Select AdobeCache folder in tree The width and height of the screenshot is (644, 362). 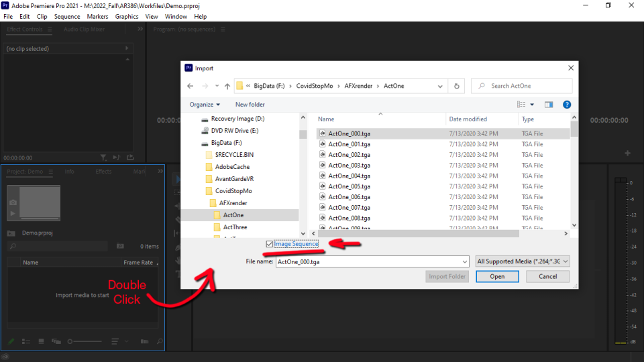pyautogui.click(x=232, y=167)
